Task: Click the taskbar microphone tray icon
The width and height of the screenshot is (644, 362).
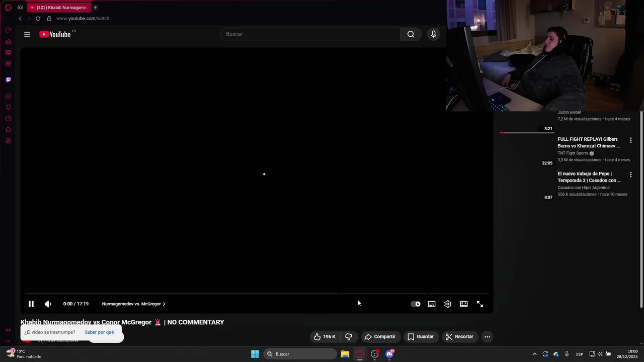Action: (567, 354)
